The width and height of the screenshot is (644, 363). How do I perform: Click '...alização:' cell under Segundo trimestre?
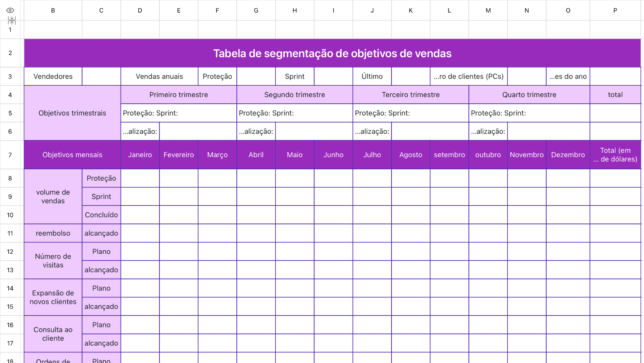coord(256,131)
